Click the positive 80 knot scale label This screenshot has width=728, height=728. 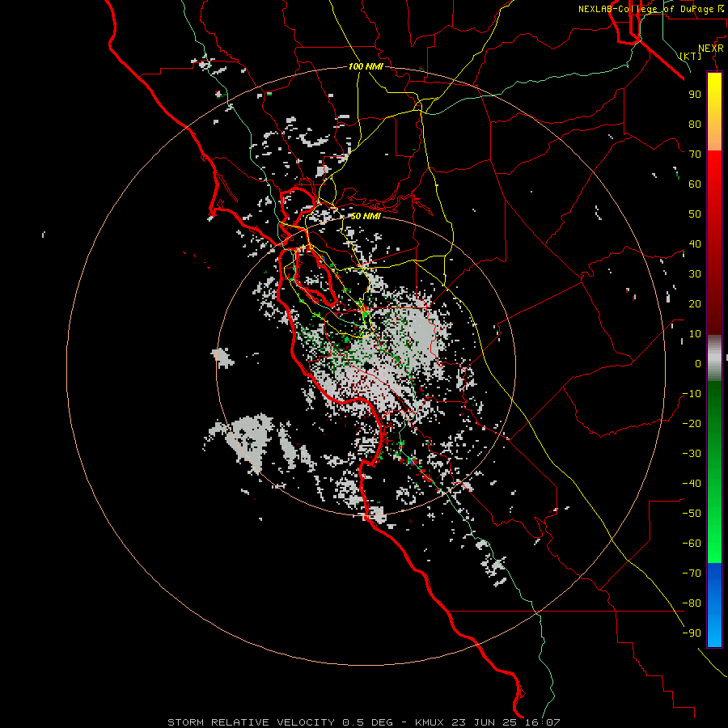pyautogui.click(x=695, y=124)
